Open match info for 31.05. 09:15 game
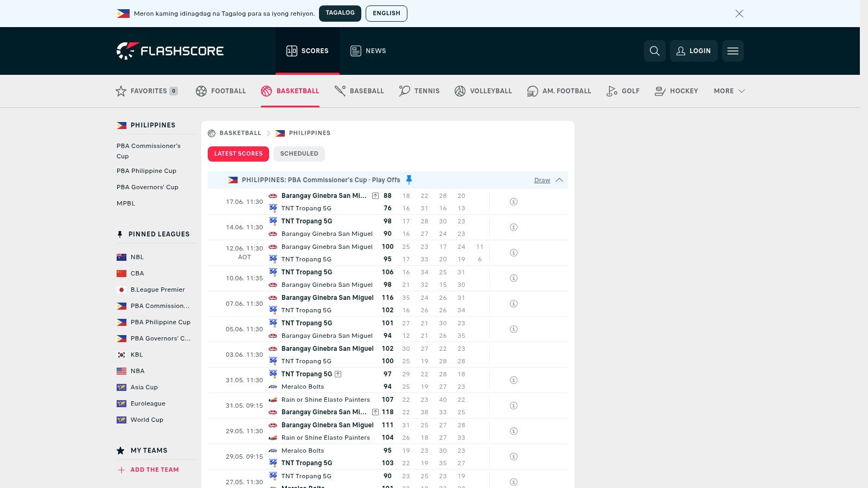 [514, 406]
